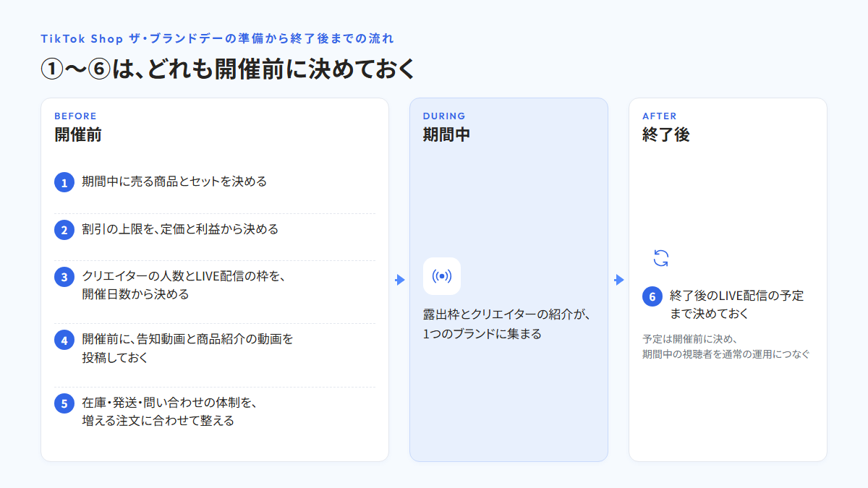Click the main title '①〜⑥は、どれも開催前に決めておく'
Screen dimensions: 868x488
(x=228, y=68)
